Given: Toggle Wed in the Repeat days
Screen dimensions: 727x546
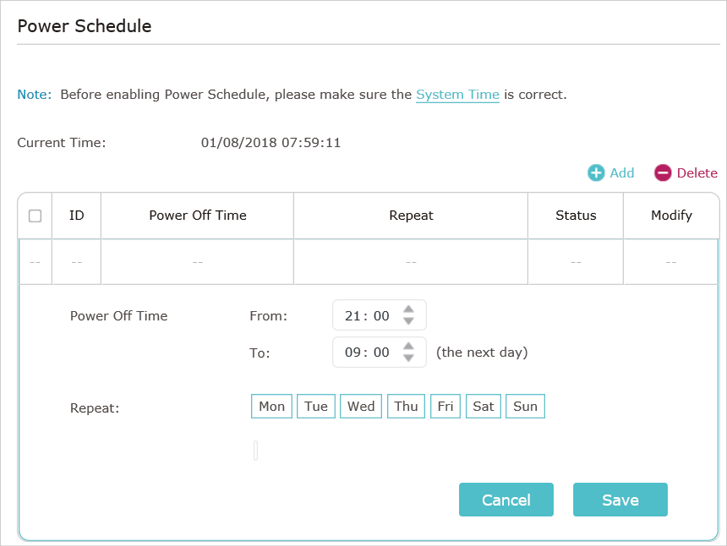Looking at the screenshot, I should coord(361,406).
